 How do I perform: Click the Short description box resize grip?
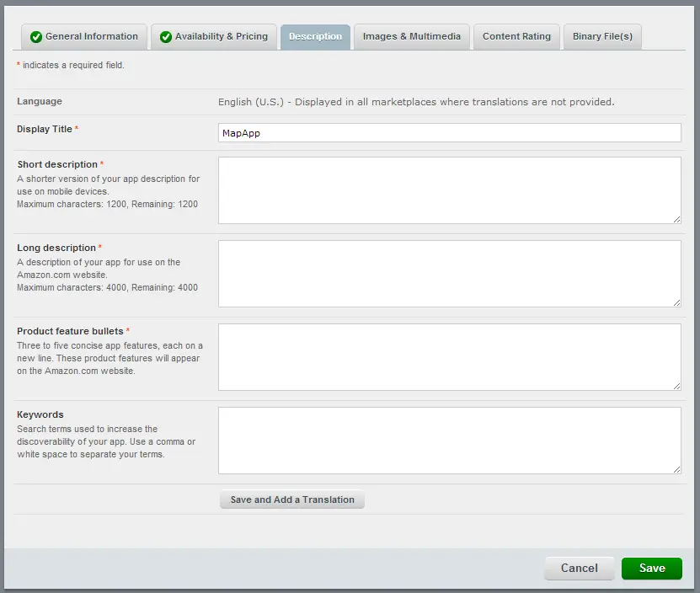click(676, 219)
